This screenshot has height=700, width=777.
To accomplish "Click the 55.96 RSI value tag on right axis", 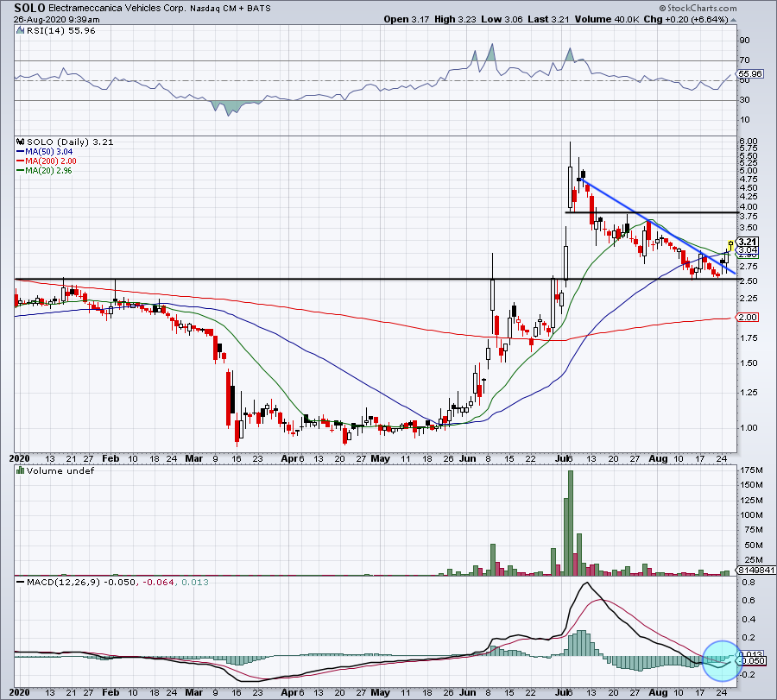I will coord(751,74).
